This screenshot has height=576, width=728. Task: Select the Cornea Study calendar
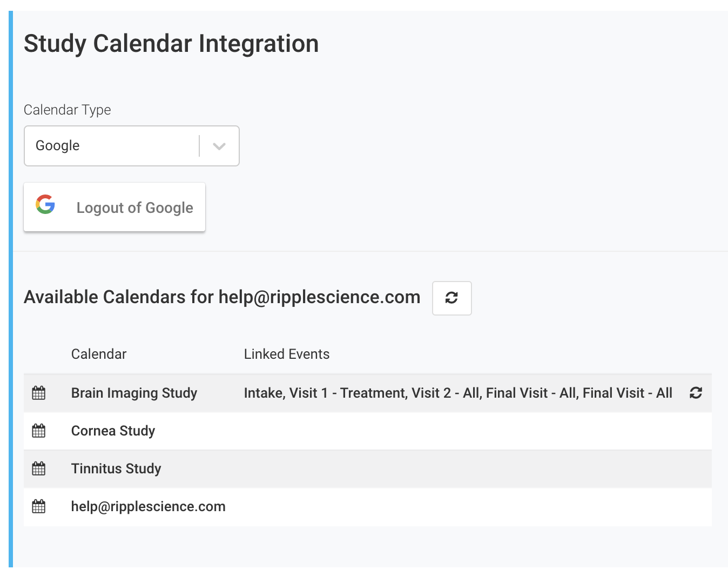(113, 431)
